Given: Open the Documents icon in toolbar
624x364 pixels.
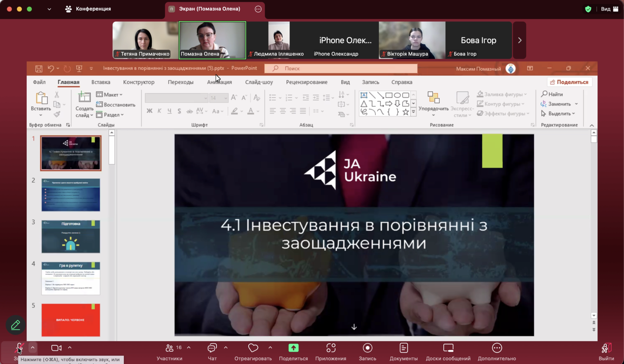Looking at the screenshot, I should (x=403, y=348).
